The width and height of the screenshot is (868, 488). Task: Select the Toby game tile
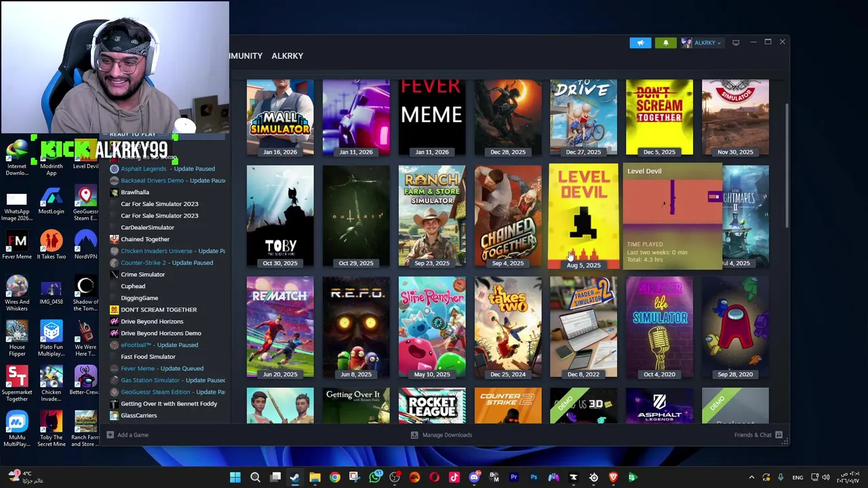click(280, 216)
